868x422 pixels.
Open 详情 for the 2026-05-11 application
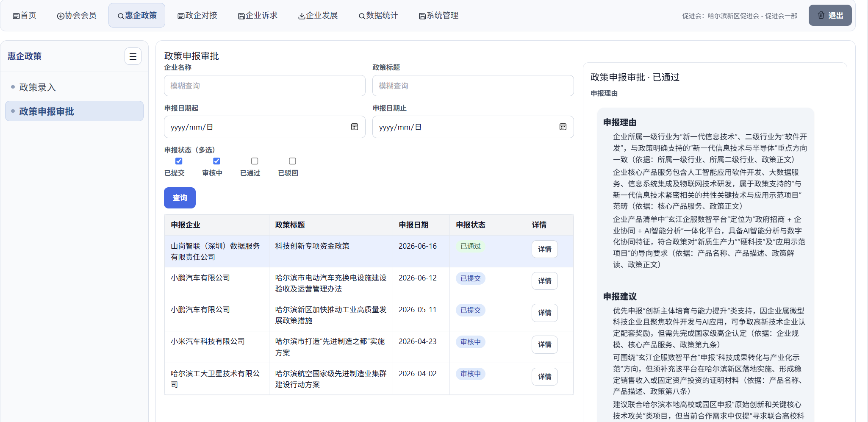545,313
